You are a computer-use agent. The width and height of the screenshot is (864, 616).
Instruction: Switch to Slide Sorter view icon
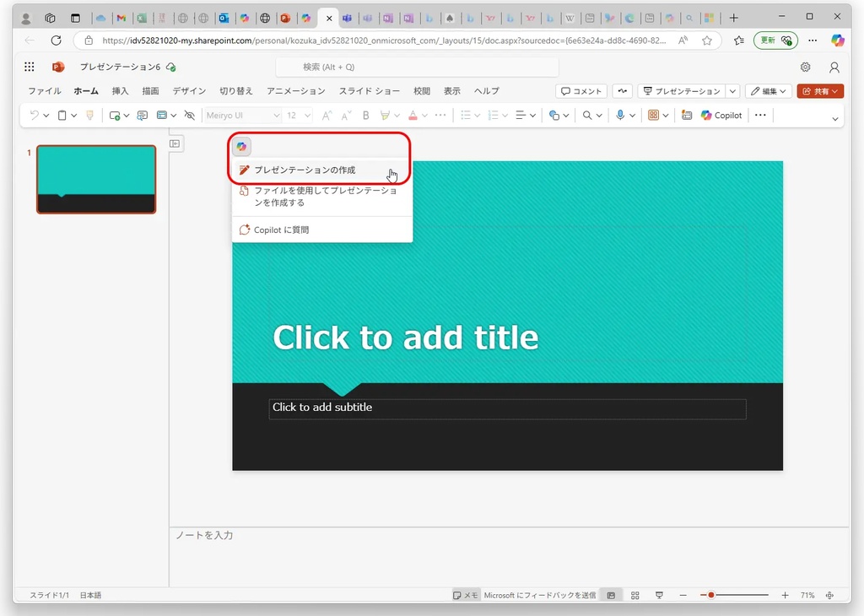pyautogui.click(x=634, y=595)
